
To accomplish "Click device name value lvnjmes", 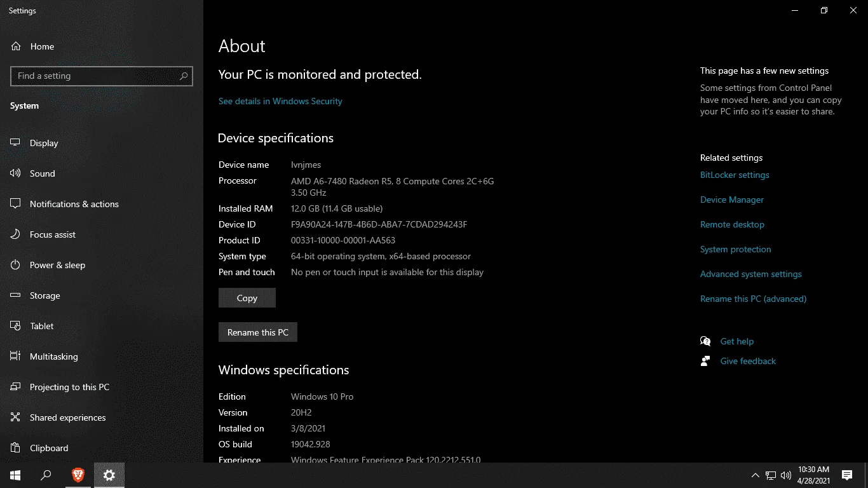I will [306, 165].
